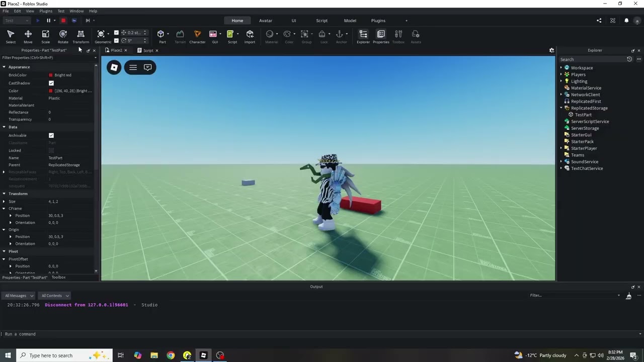Click the Explorer search field
The image size is (644, 362).
[x=592, y=59]
